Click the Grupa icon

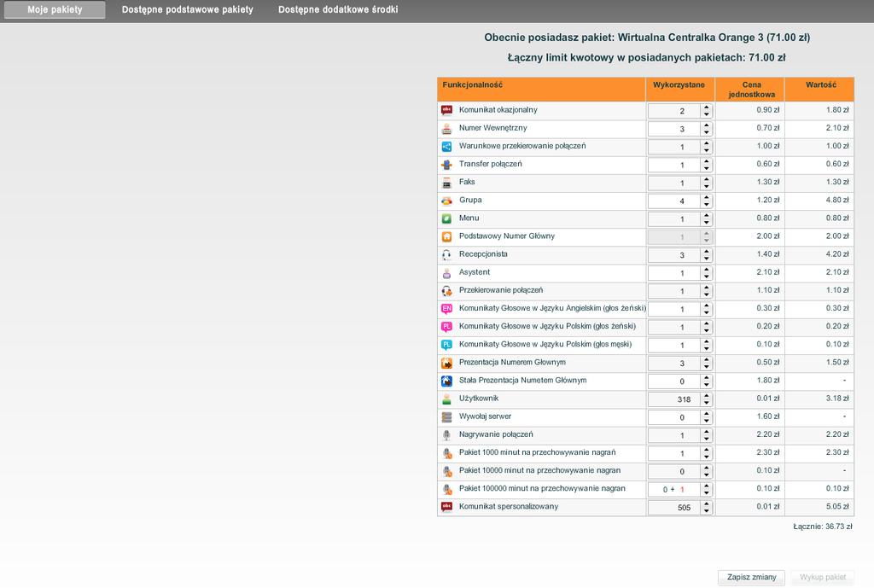point(446,201)
